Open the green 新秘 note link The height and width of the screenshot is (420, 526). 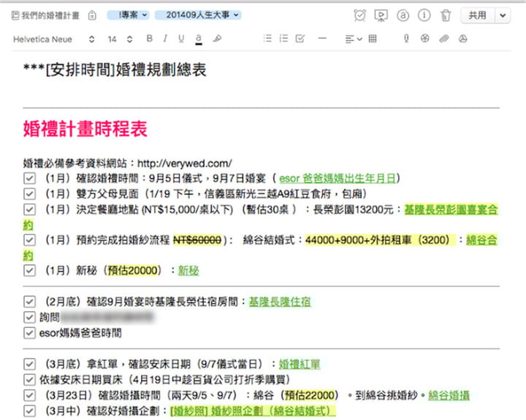(x=188, y=271)
